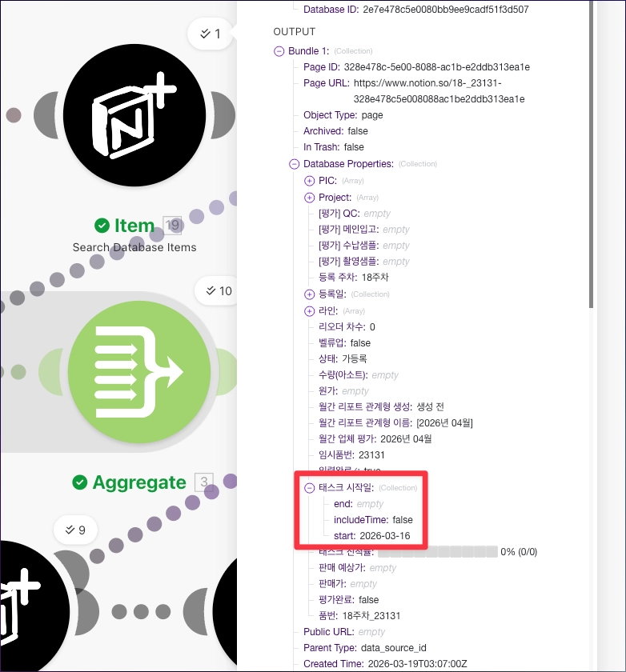
Task: Click includeTime: false row
Action: click(x=373, y=520)
